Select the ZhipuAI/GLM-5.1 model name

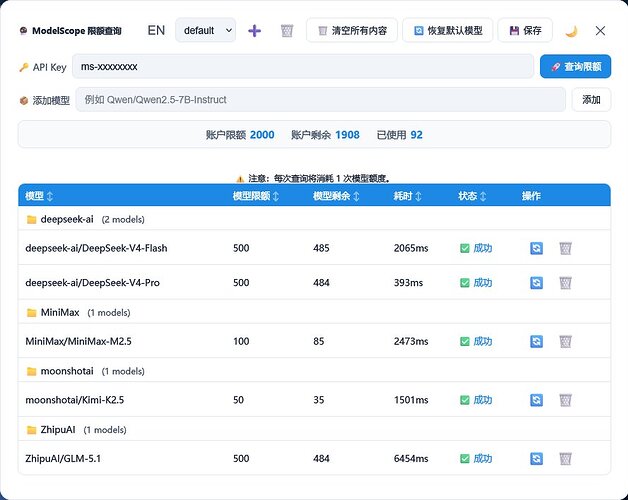[x=63, y=458]
